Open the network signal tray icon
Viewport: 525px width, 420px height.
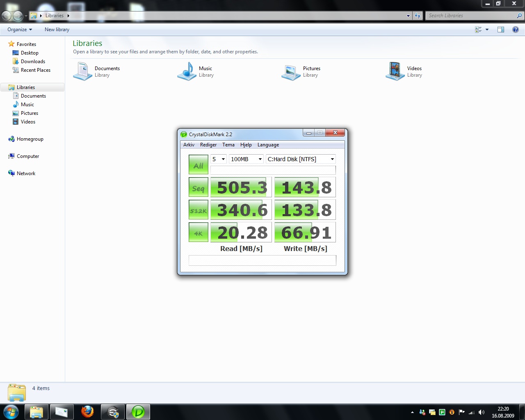pyautogui.click(x=472, y=412)
